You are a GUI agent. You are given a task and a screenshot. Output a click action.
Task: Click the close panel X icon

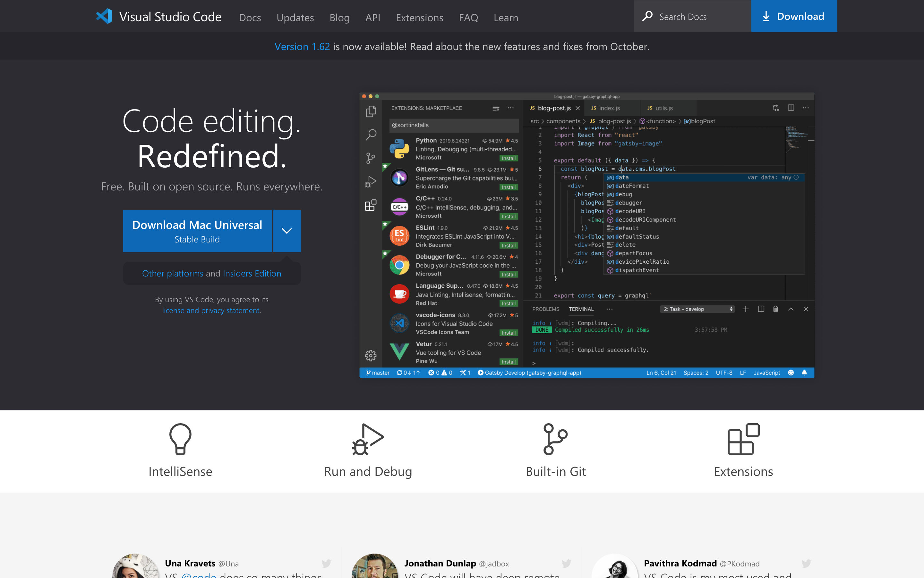pos(806,309)
